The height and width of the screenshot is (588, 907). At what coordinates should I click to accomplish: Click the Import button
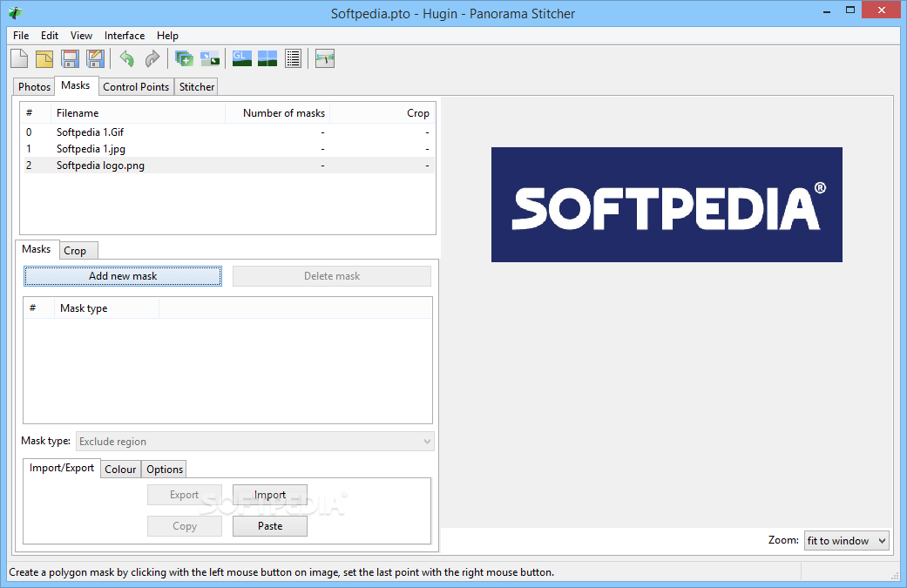[x=270, y=495]
